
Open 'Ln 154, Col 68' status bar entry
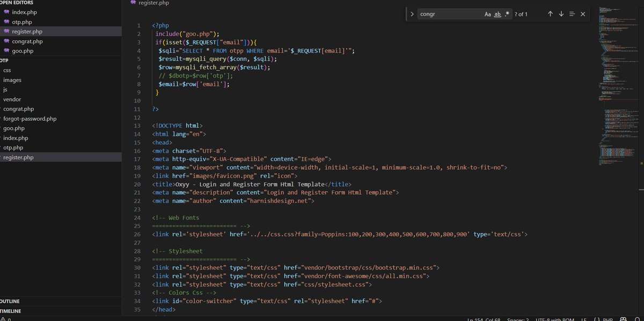click(484, 319)
